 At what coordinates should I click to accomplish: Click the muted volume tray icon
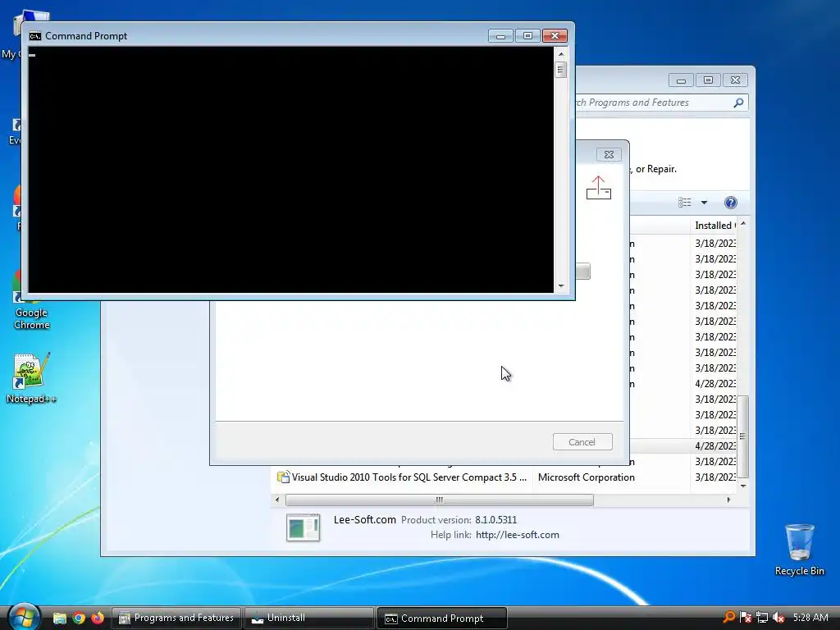(778, 618)
